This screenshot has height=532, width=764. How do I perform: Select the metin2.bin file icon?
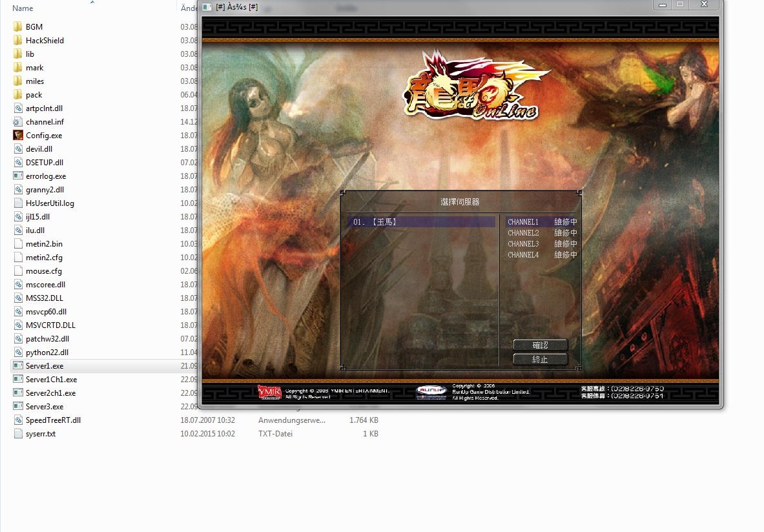(18, 244)
